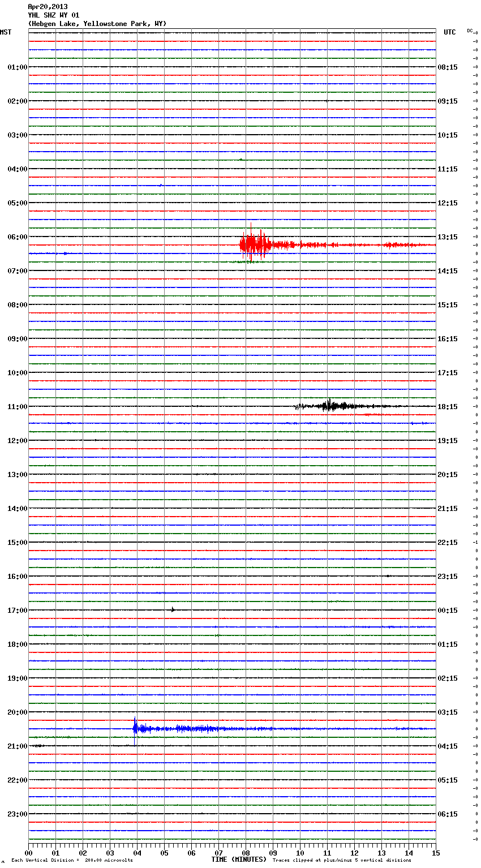Select the 03:00 MST time label
The width and height of the screenshot is (481, 868).
18,135
